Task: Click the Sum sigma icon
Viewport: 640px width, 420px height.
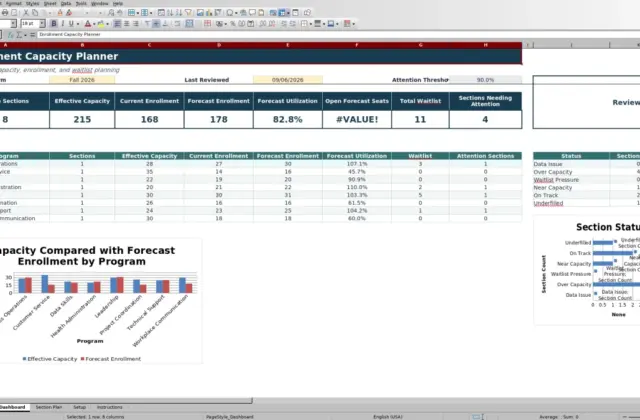Action: pos(19,35)
